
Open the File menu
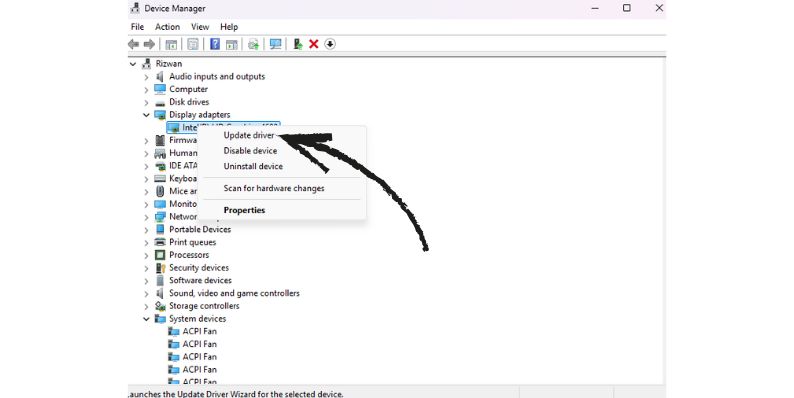(x=137, y=27)
